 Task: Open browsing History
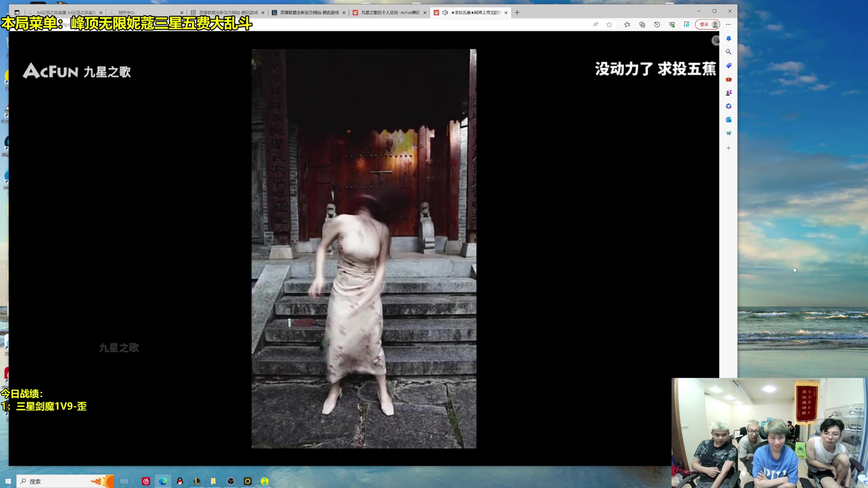pyautogui.click(x=657, y=24)
